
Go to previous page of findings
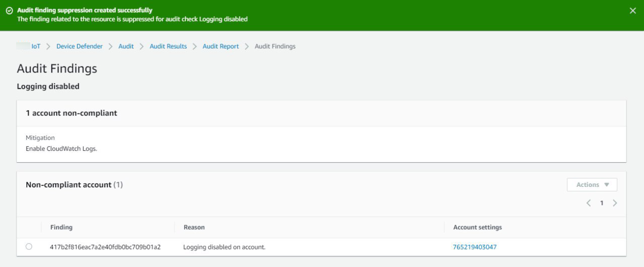click(x=588, y=203)
